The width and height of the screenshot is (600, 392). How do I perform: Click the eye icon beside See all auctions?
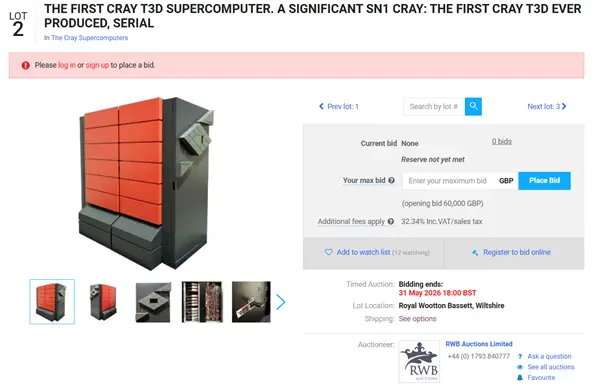520,367
